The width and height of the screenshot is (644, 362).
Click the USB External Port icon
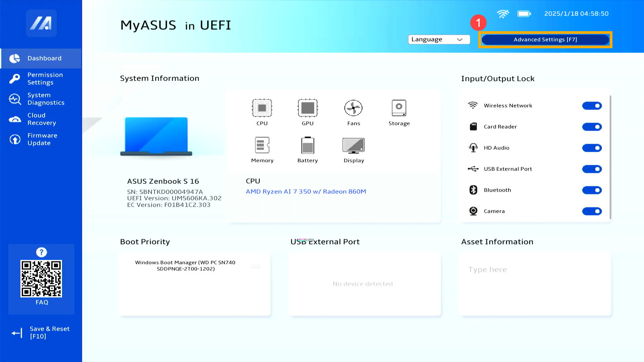(473, 169)
